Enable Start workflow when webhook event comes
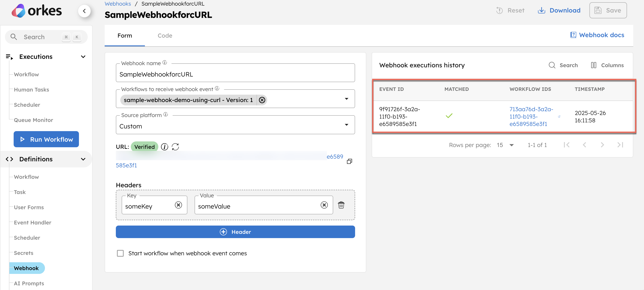Viewport: 644px width, 290px height. (120, 254)
